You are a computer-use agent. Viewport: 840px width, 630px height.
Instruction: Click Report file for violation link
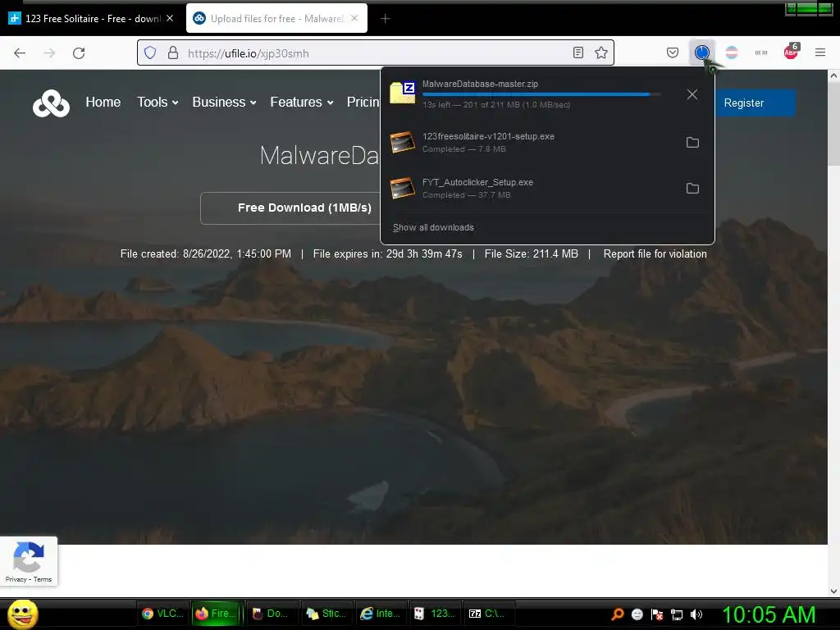[x=655, y=254]
